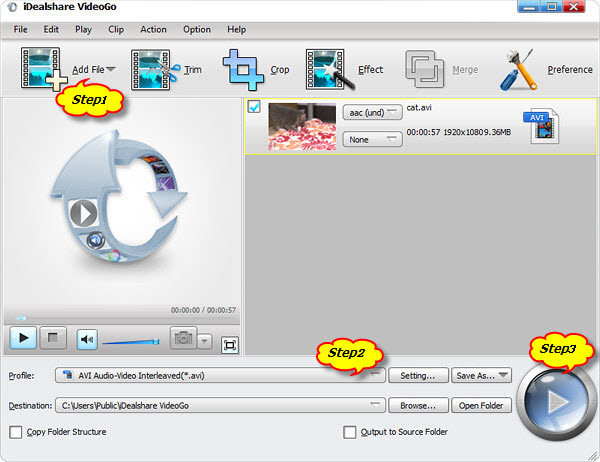Screen dimensions: 600x462
Task: Mute audio with the speaker button
Action: tap(87, 339)
